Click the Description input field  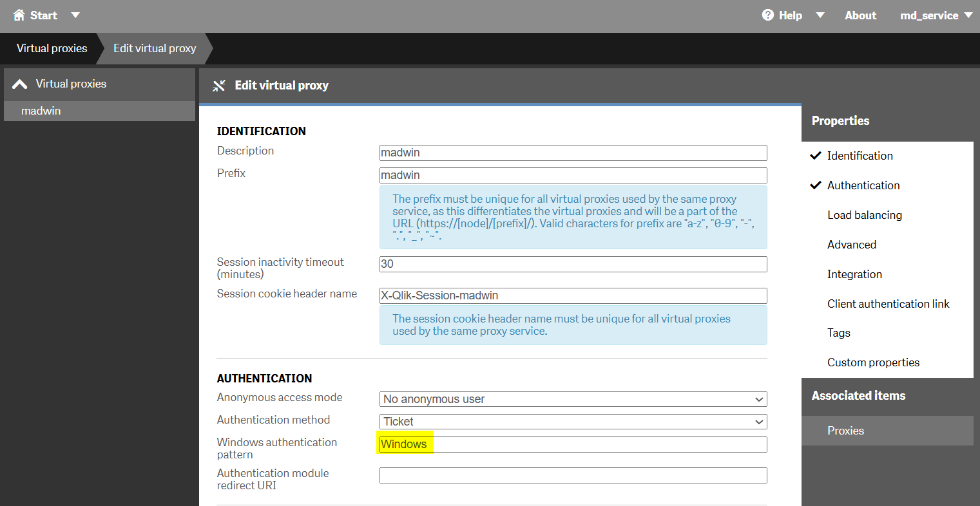(x=573, y=153)
